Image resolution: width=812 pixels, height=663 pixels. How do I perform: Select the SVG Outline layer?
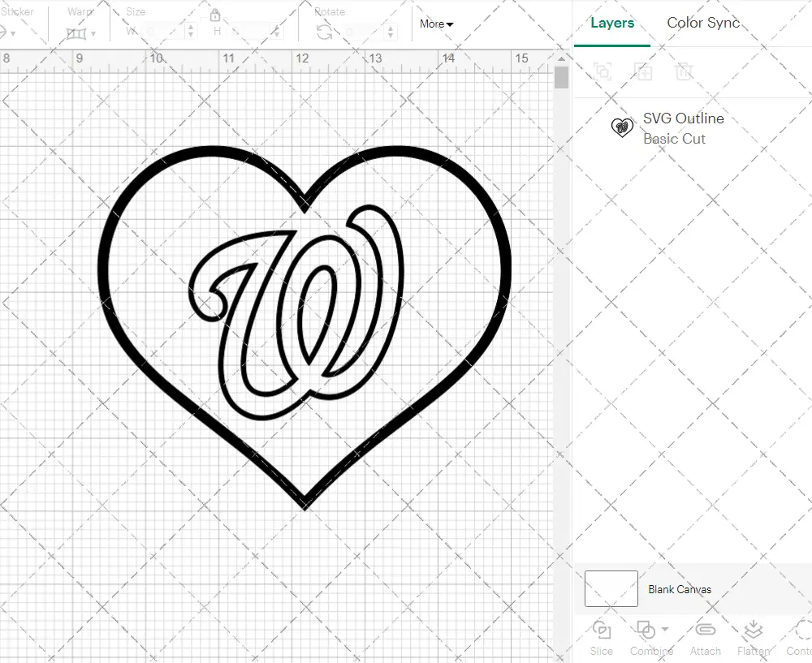coord(683,128)
